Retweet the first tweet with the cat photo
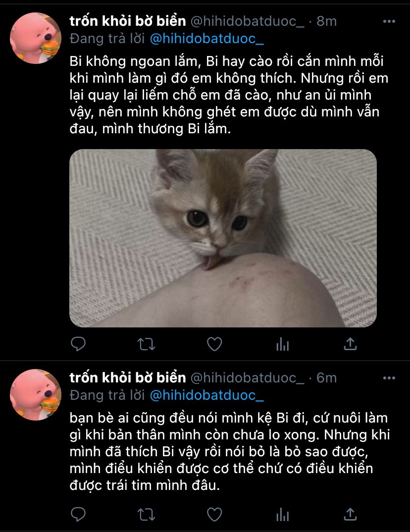 (x=147, y=344)
